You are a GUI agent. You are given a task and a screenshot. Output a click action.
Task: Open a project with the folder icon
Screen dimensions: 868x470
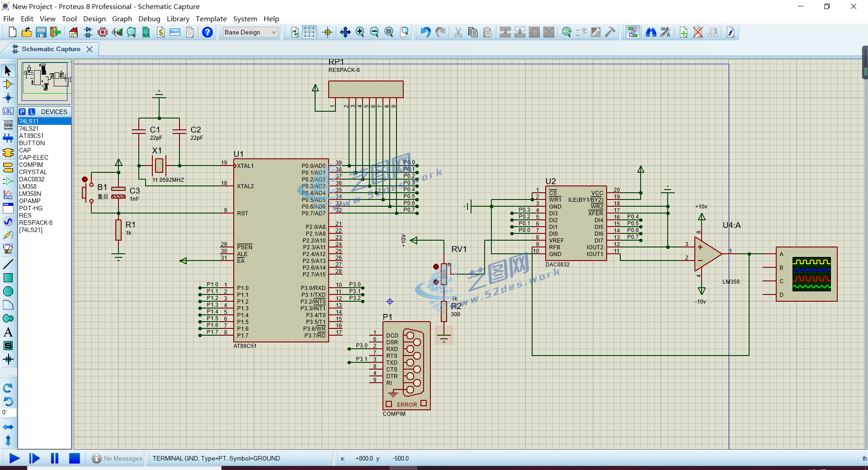point(27,32)
